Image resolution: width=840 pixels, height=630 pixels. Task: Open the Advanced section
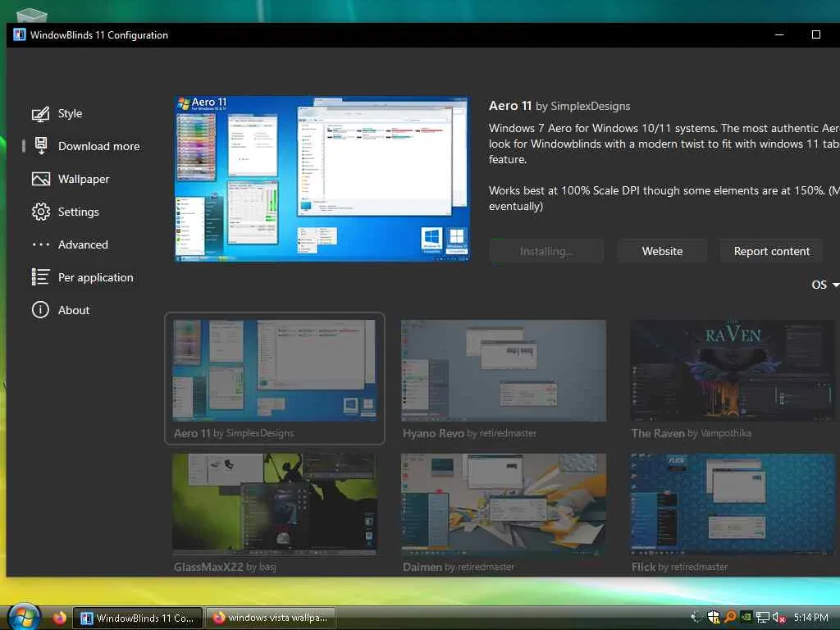pyautogui.click(x=83, y=244)
